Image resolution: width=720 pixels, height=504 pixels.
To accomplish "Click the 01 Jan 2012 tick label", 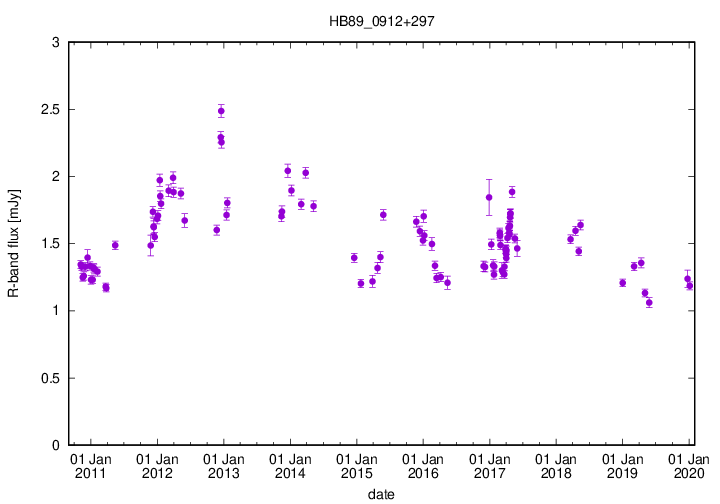I will [157, 465].
